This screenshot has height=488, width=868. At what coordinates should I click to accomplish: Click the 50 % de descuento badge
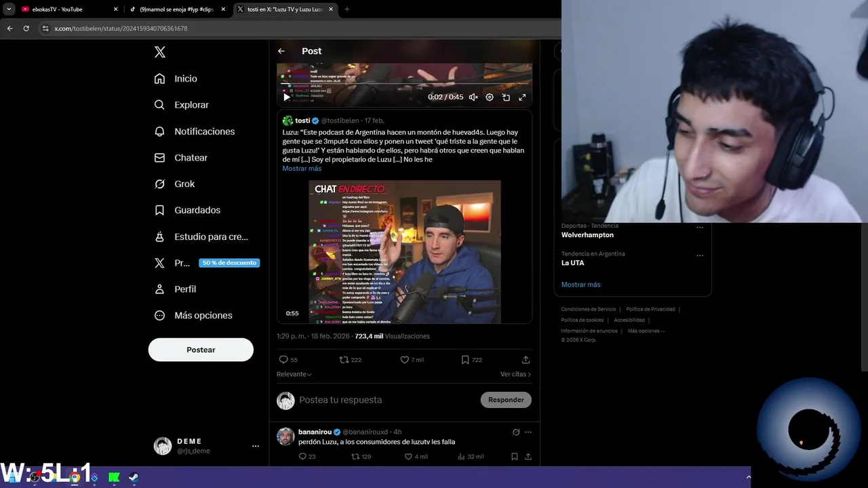coord(229,263)
